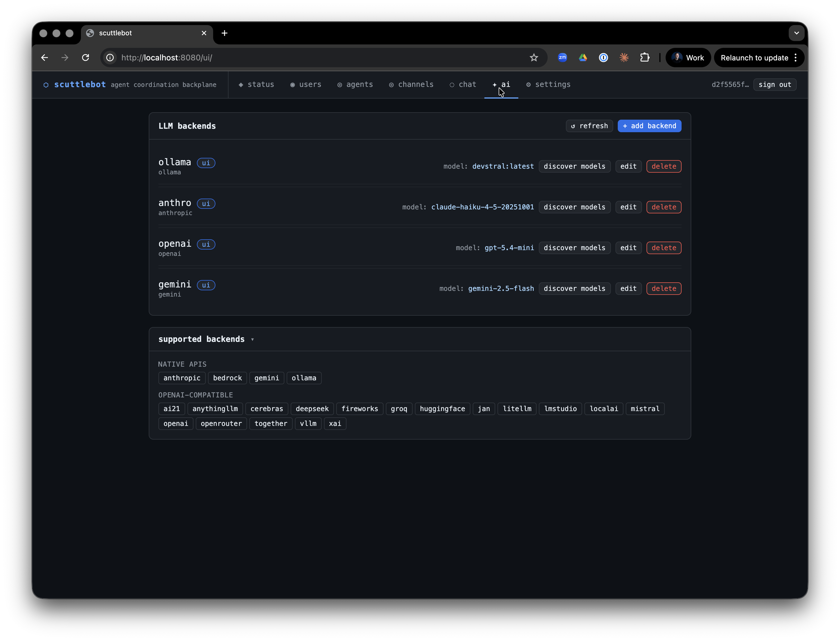Open the tab search dropdown arrow
This screenshot has width=840, height=641.
(796, 33)
